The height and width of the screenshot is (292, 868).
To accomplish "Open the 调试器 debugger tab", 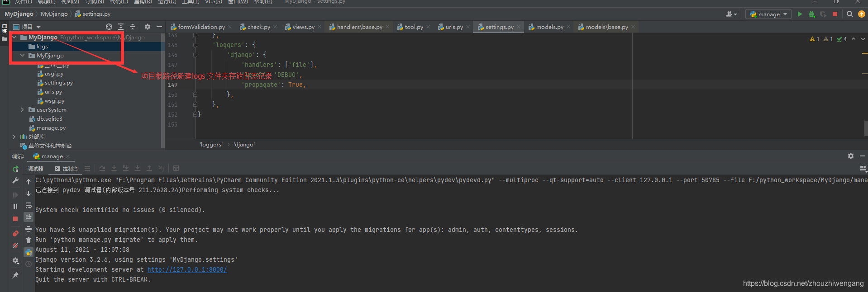I will 35,169.
